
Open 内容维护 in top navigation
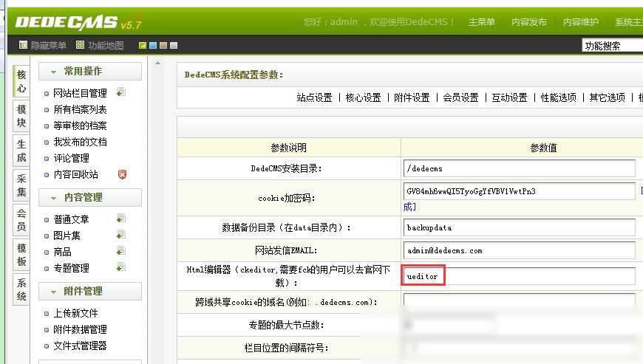click(x=581, y=22)
